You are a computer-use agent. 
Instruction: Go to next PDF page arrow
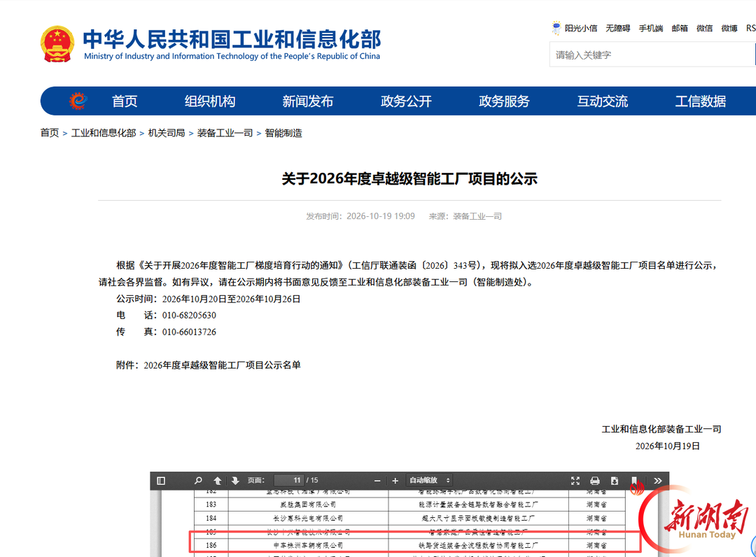(x=235, y=481)
